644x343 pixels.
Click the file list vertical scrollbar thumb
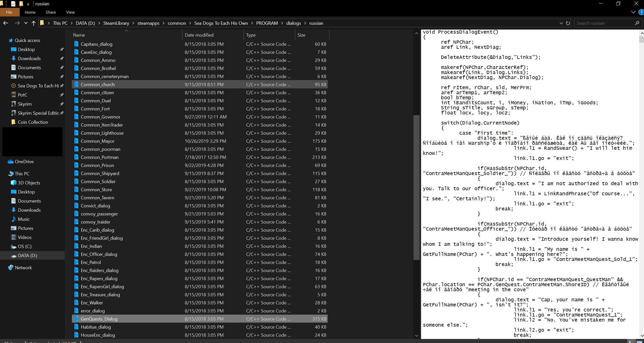click(x=417, y=187)
